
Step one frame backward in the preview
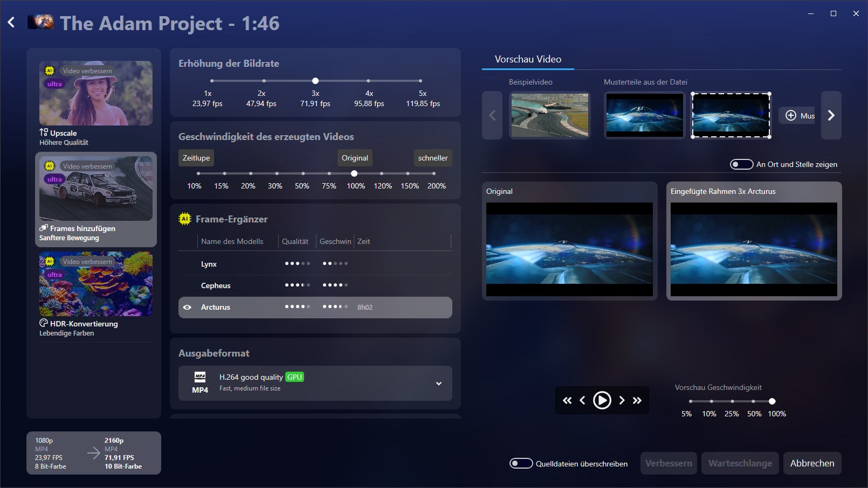tap(582, 400)
